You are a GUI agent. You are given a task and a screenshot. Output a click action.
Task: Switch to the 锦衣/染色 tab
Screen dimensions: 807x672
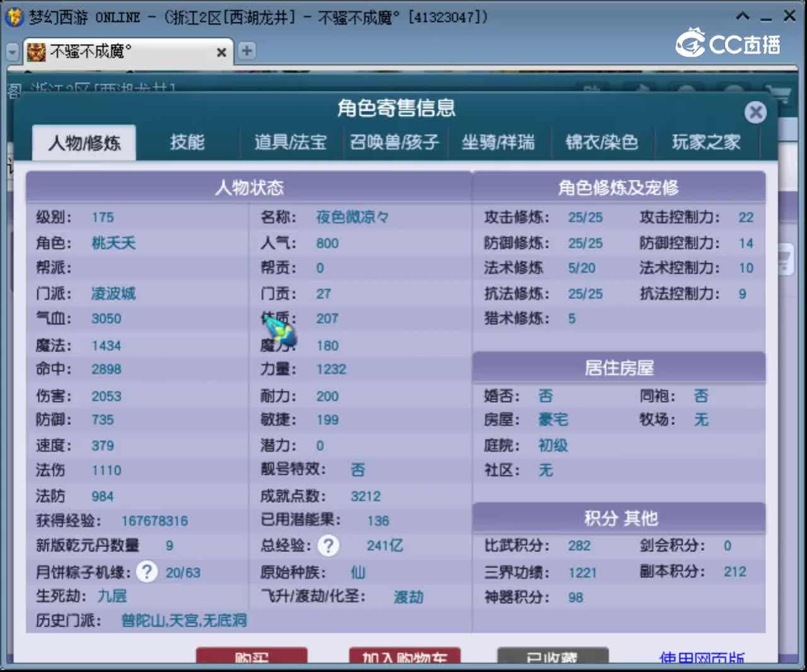[x=602, y=142]
